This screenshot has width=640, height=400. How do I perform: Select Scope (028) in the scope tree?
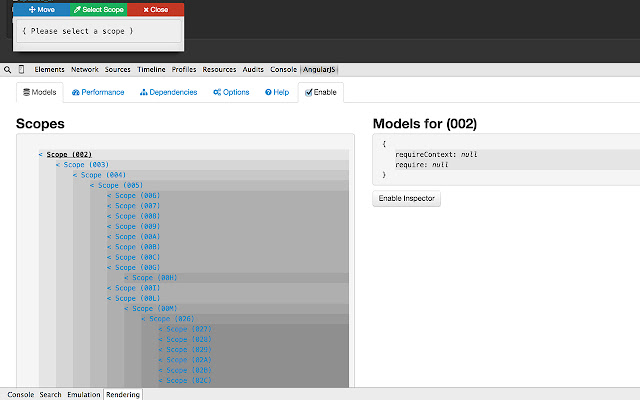click(x=189, y=339)
